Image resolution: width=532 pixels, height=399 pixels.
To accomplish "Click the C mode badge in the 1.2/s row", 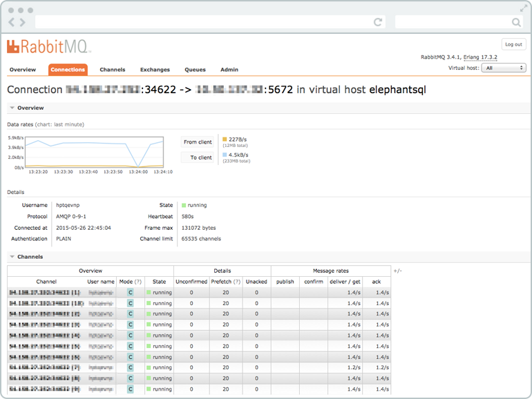I will point(131,367).
